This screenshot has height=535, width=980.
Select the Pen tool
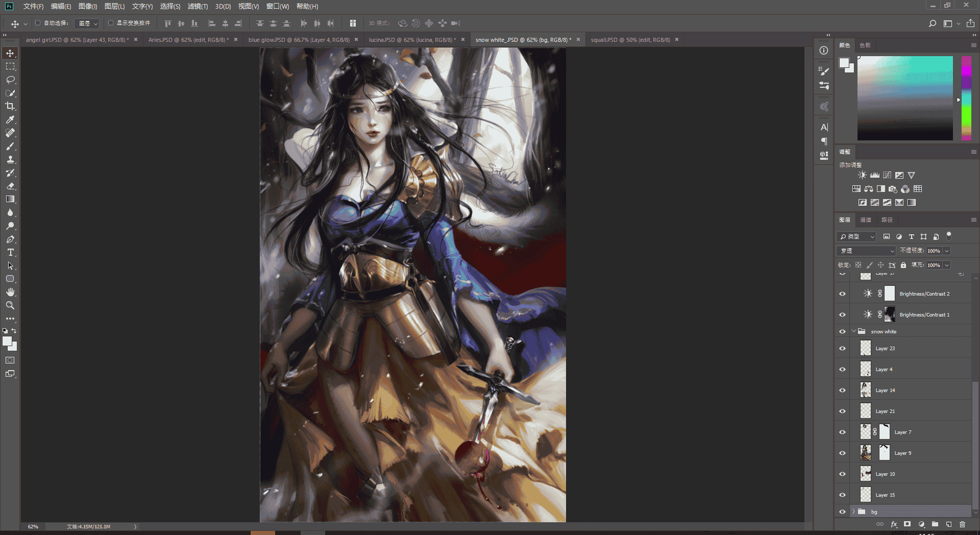(x=10, y=239)
